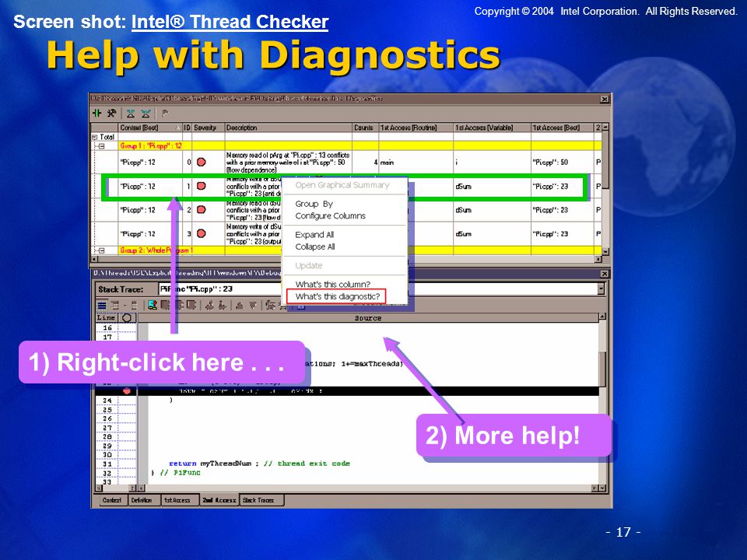Select Collapse All in the context menu
Screen dimensions: 747x560
click(x=315, y=247)
